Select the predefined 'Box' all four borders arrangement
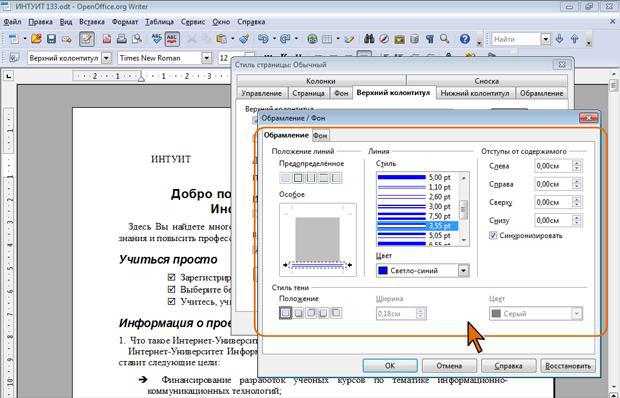The width and height of the screenshot is (620, 398). point(298,178)
